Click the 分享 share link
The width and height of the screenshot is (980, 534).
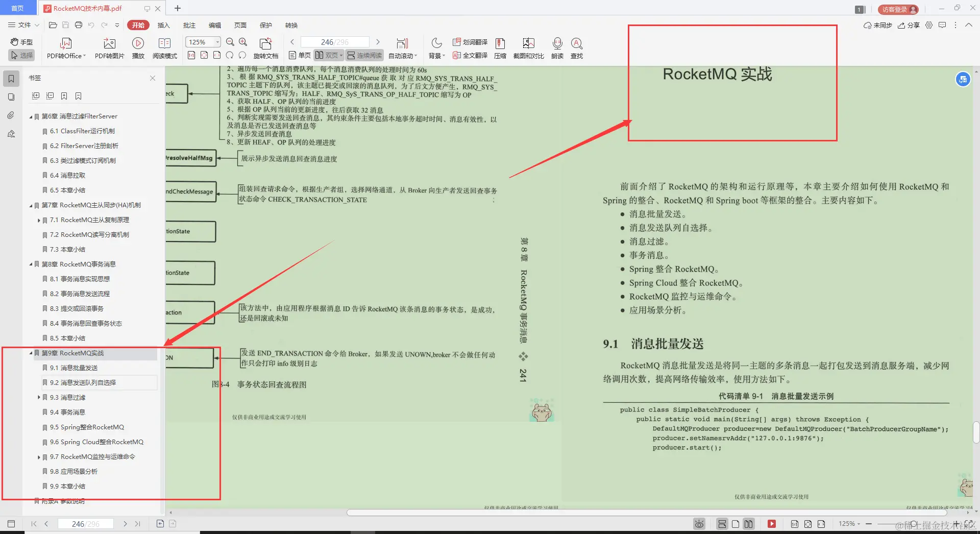click(909, 25)
